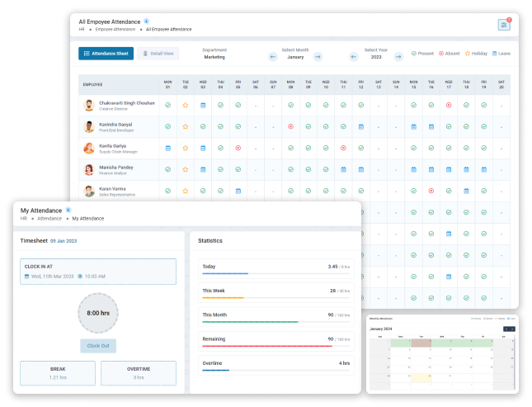Click Kavindra Gasyal's absent mark on Monday 08
Image resolution: width=532 pixels, height=407 pixels.
pyautogui.click(x=290, y=126)
